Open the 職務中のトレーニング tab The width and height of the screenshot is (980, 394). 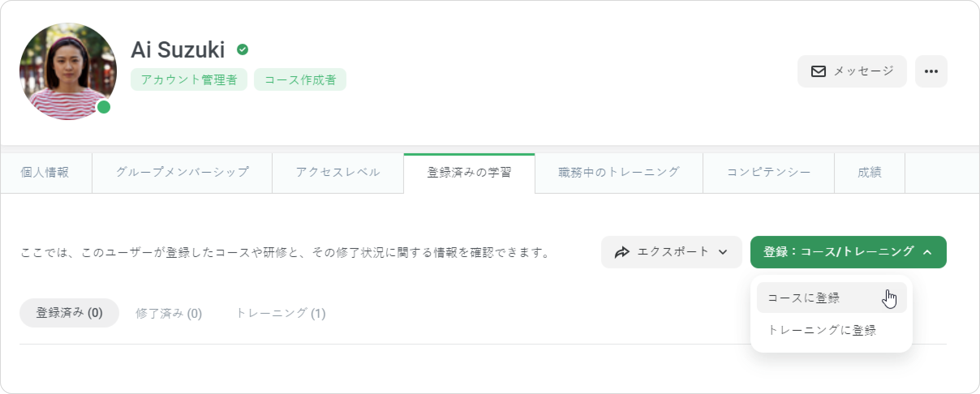point(619,173)
